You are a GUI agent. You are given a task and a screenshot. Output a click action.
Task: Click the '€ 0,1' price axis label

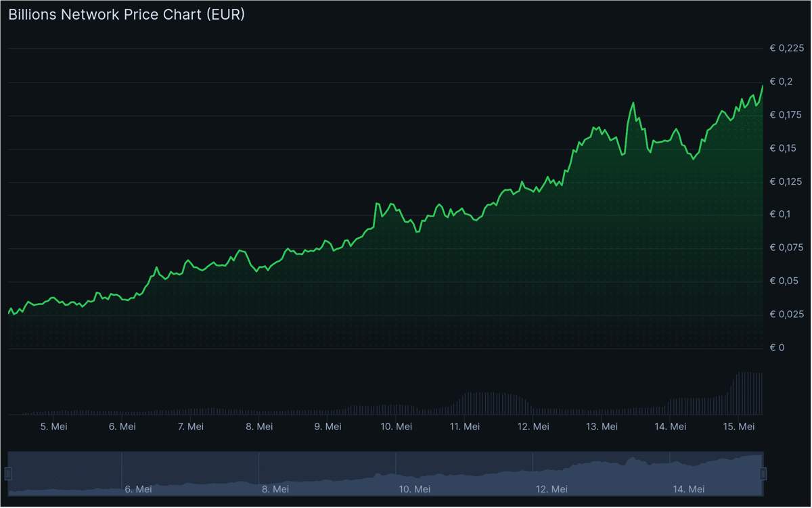coord(781,214)
